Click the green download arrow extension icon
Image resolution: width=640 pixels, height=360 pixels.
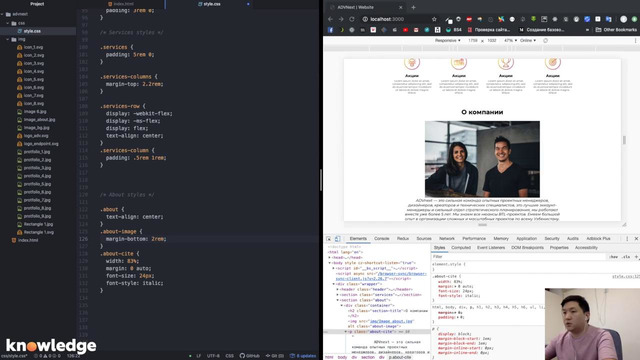pyautogui.click(x=533, y=19)
